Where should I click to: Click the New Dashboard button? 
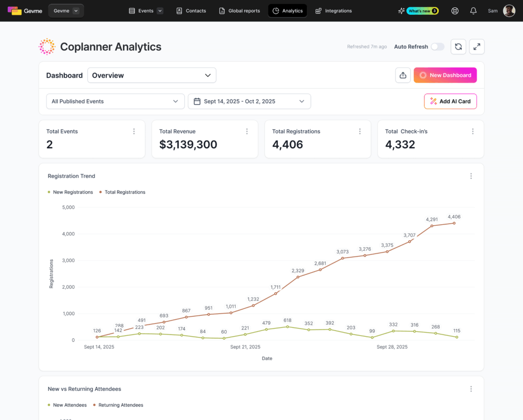pos(445,75)
